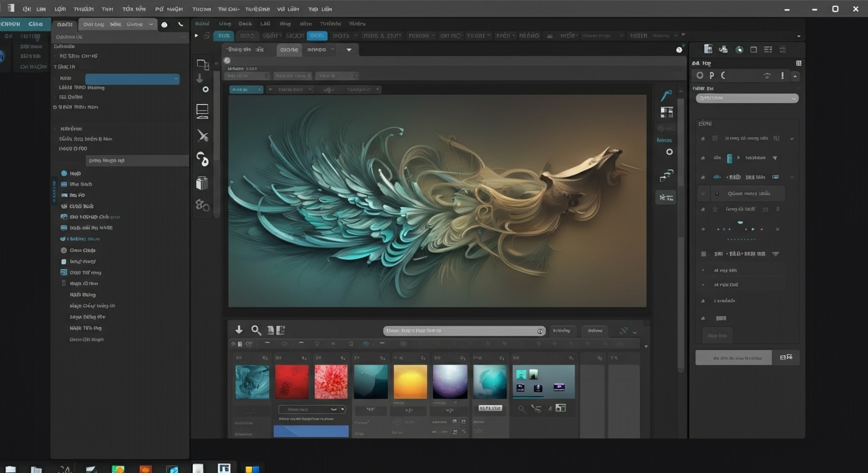
Task: Enable the blue circular toggle beside the first left-panel list item
Action: [64, 173]
